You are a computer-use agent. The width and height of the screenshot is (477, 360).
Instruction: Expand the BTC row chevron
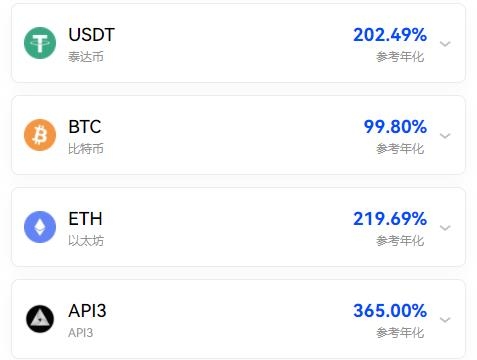(445, 136)
